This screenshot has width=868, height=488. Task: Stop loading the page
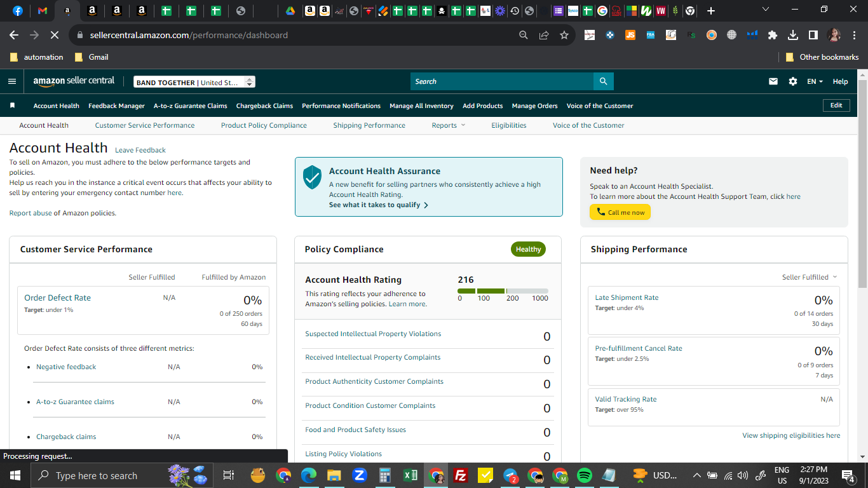coord(55,35)
